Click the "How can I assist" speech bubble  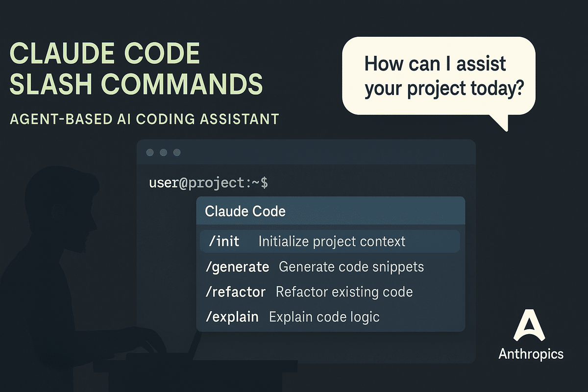(x=439, y=76)
